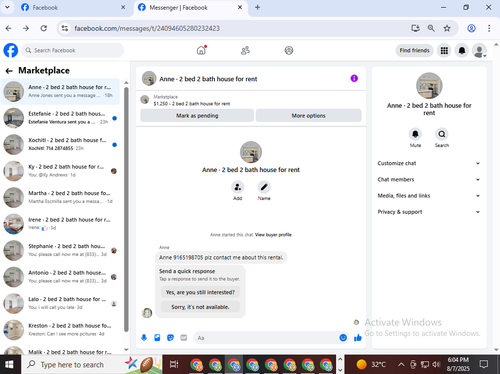Click Mark as pending button
Screen dimensions: 500x374
pos(197,116)
